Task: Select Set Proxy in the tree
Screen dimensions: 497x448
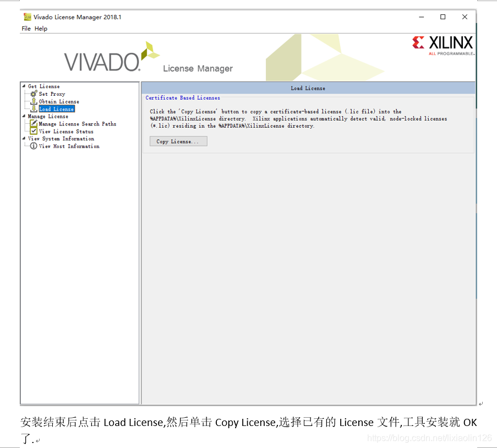Action: tap(52, 94)
